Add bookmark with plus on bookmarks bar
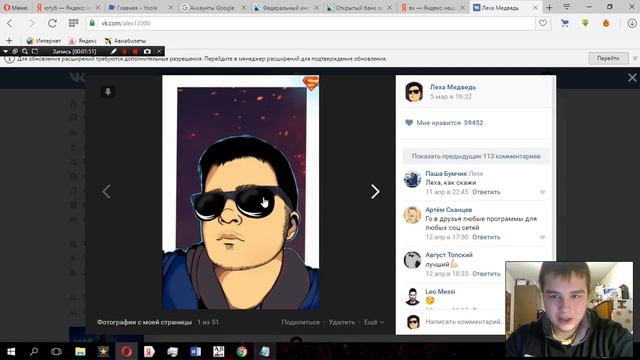The height and width of the screenshot is (360, 640). (9, 40)
